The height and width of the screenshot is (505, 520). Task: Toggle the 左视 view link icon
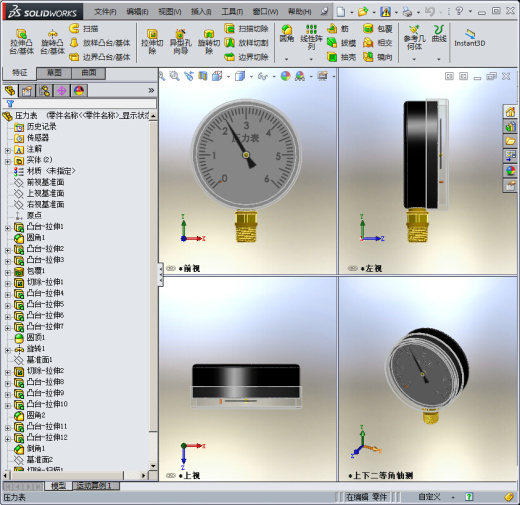tap(353, 268)
